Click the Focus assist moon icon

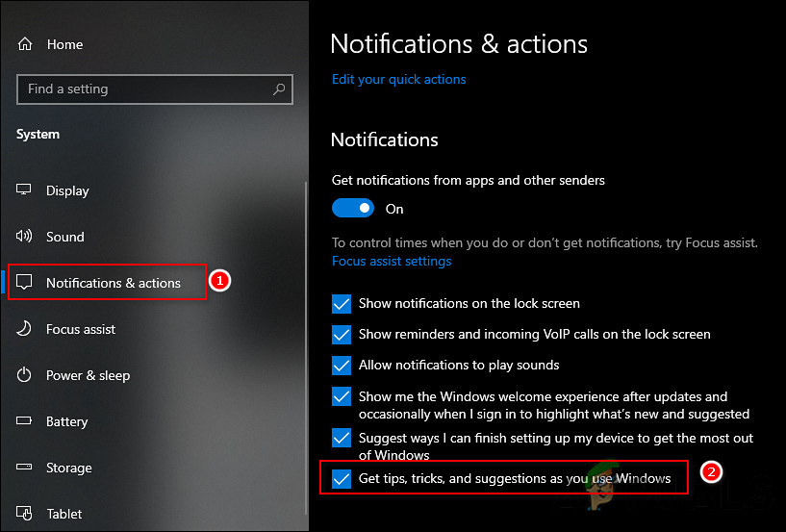23,328
